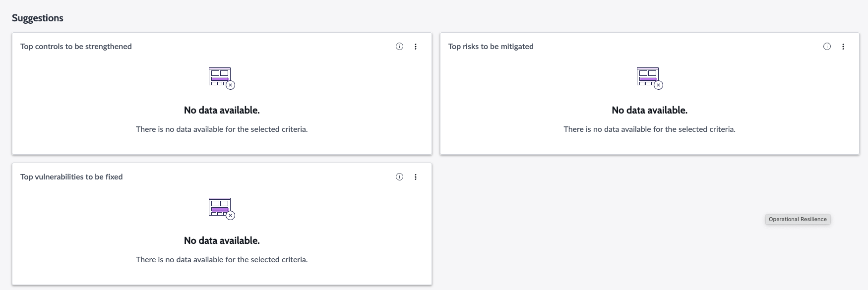Click No data available heading in controls card
The height and width of the screenshot is (290, 868).
[x=222, y=110]
